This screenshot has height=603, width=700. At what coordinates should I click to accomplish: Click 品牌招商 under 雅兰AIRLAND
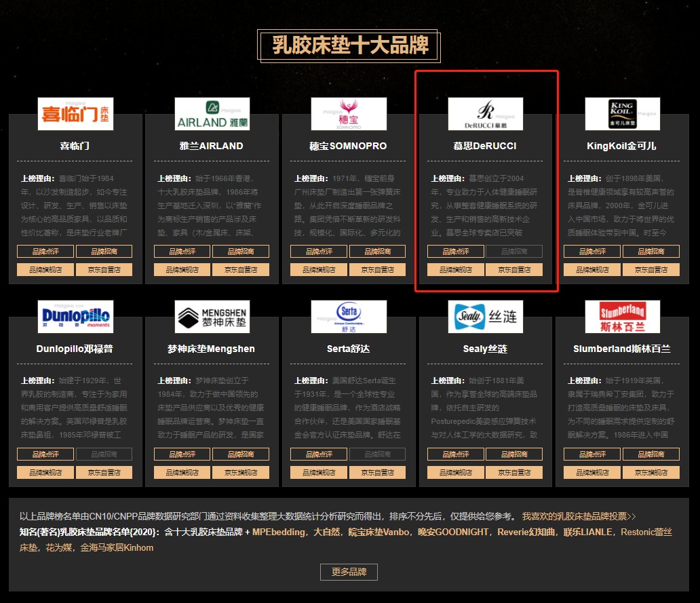click(241, 251)
